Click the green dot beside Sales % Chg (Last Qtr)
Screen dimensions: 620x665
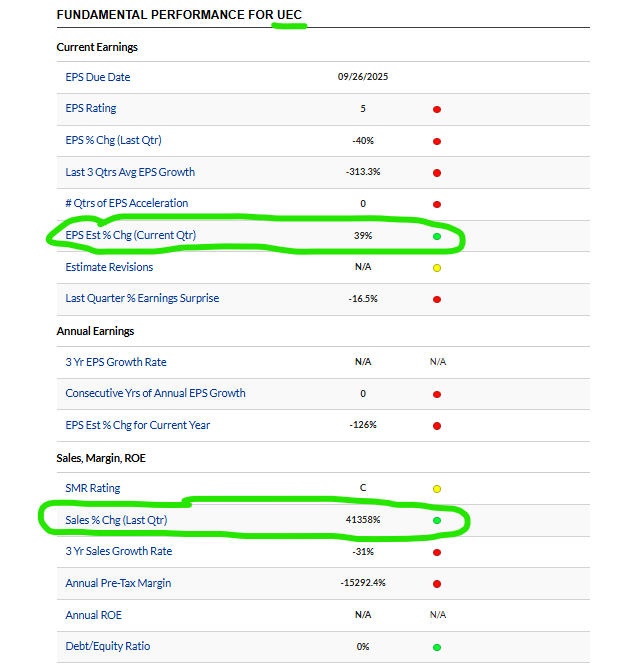click(x=436, y=520)
